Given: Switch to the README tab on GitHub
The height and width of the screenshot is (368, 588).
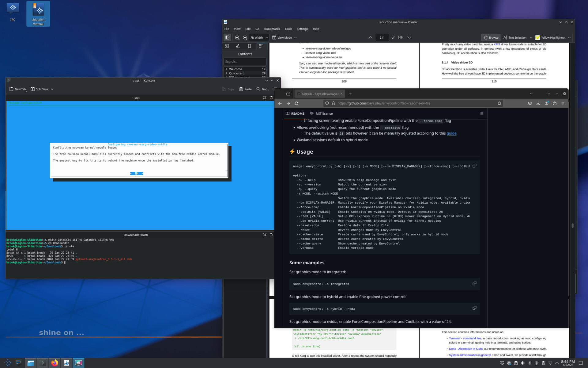Looking at the screenshot, I should click(x=295, y=113).
